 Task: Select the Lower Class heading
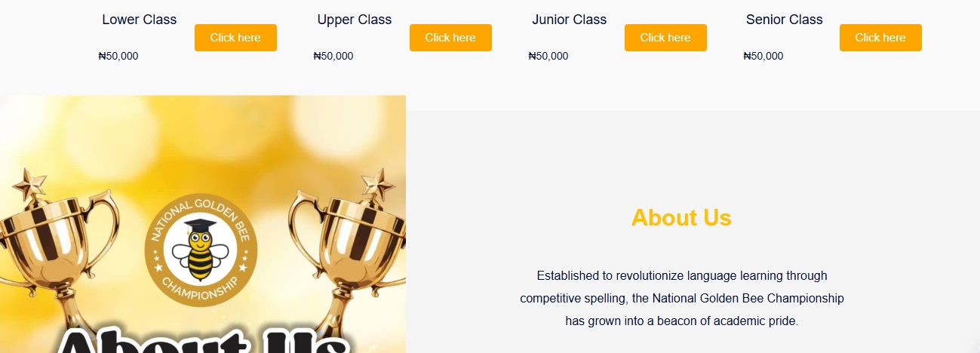(x=140, y=20)
